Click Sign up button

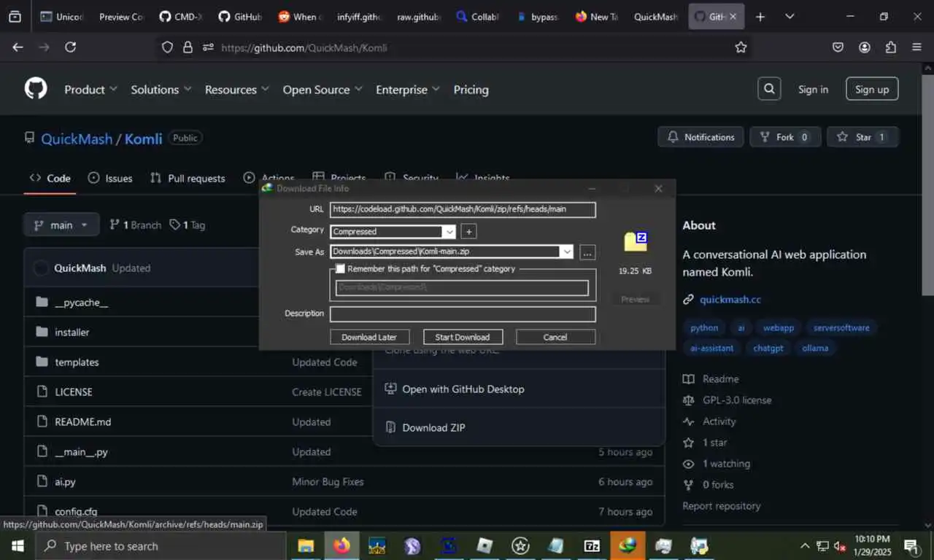(x=872, y=89)
